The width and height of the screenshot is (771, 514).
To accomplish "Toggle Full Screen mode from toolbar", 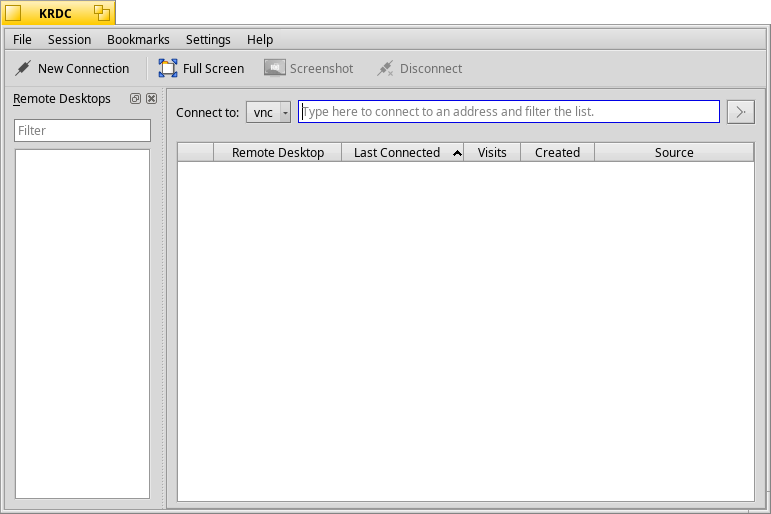I will coord(201,68).
